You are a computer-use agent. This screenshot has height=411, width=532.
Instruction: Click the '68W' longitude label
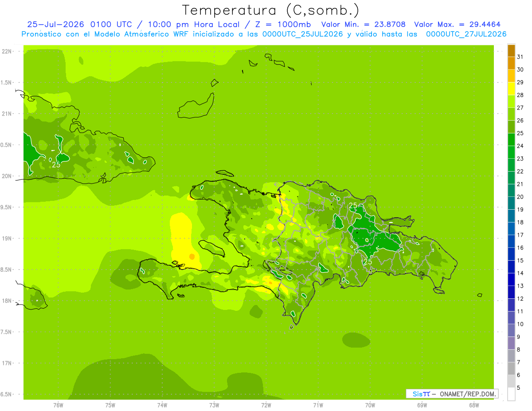pyautogui.click(x=474, y=405)
